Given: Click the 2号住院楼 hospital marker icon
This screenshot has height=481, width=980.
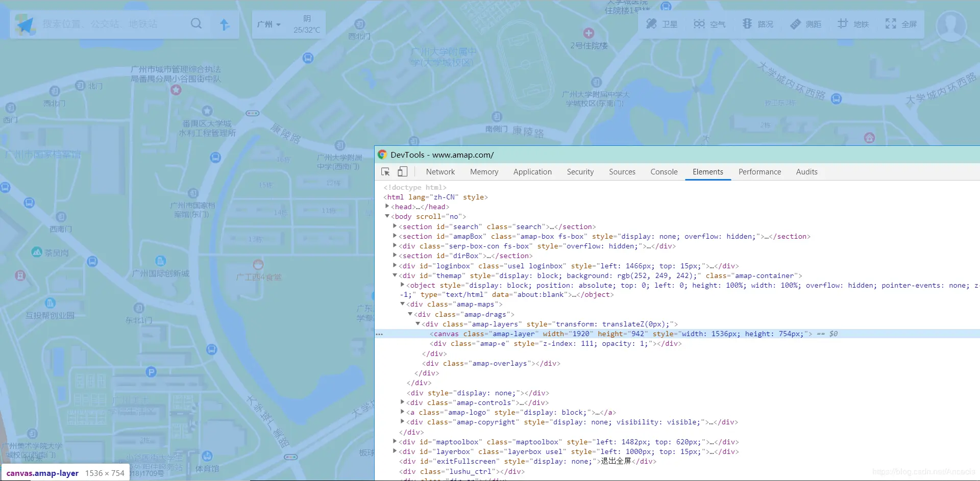Looking at the screenshot, I should tap(589, 33).
